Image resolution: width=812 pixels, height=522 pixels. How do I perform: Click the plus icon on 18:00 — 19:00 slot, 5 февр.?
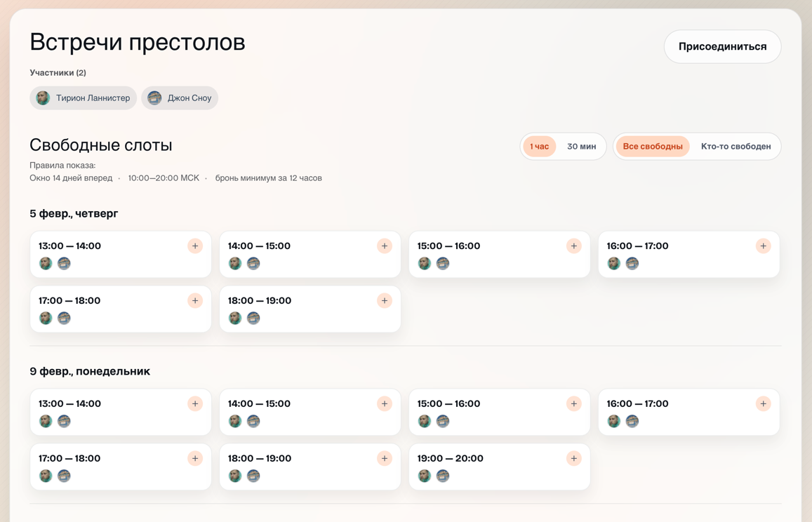pos(385,300)
